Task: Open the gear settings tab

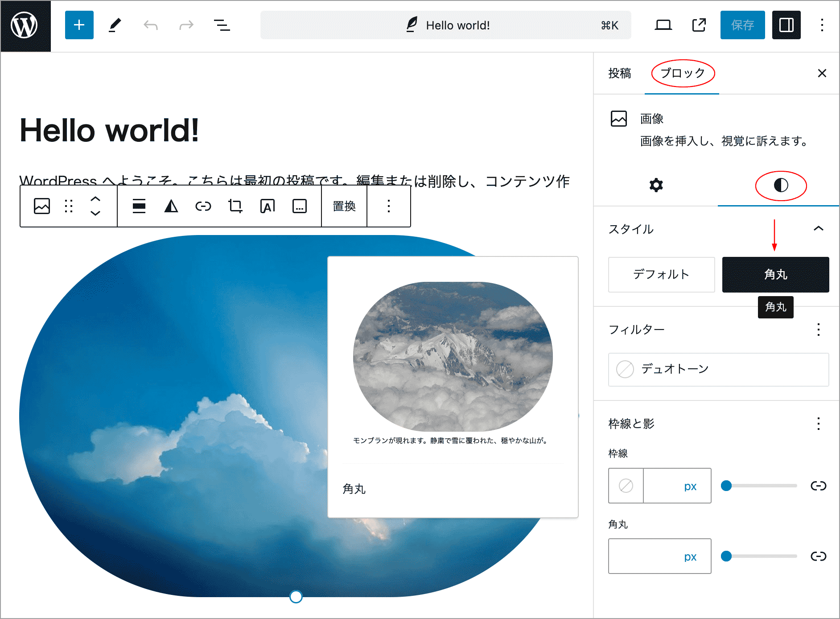Action: click(656, 185)
